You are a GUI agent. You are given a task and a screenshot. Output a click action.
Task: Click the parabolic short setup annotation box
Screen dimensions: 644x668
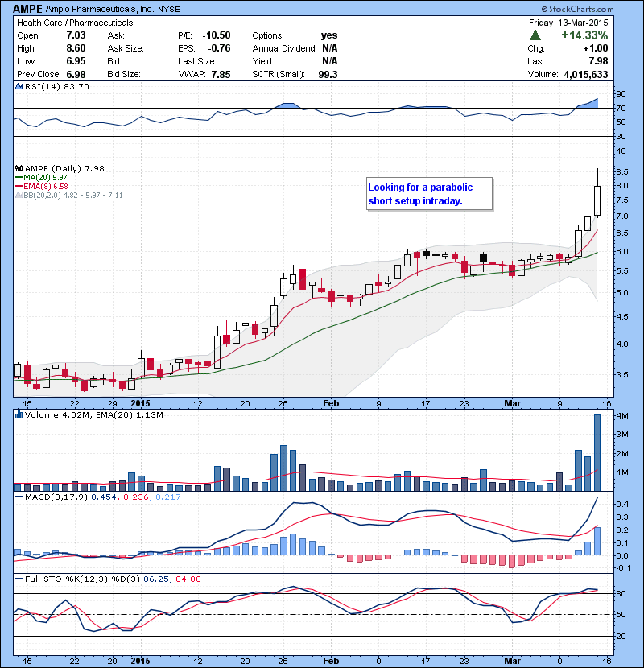tap(429, 194)
